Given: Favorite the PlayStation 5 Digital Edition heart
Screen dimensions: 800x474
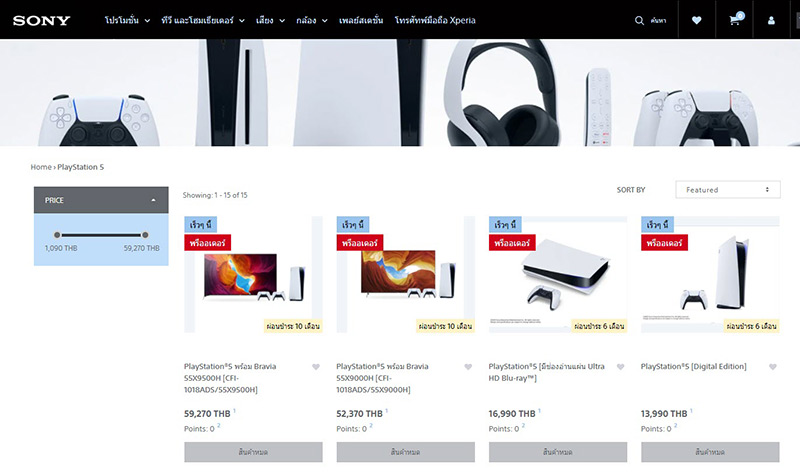Looking at the screenshot, I should (772, 367).
